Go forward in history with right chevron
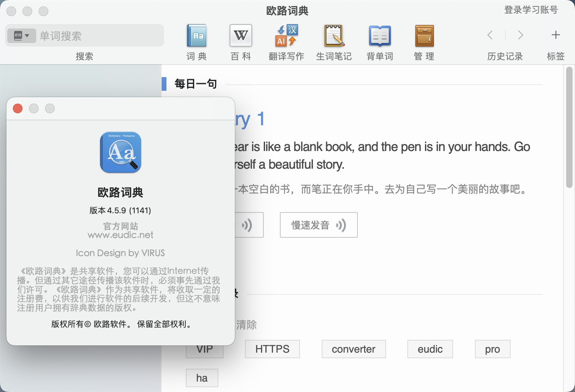Viewport: 575px width, 392px height. click(x=521, y=35)
